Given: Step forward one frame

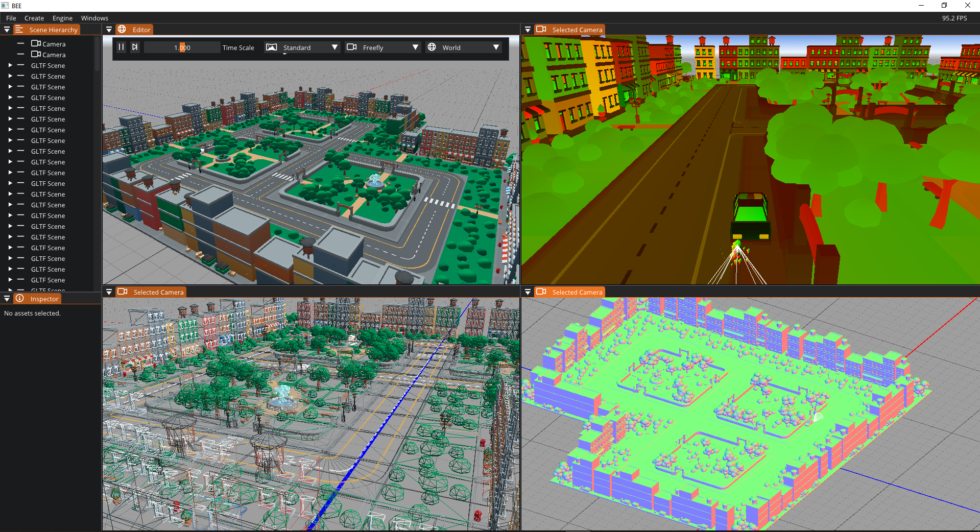Looking at the screenshot, I should [135, 47].
